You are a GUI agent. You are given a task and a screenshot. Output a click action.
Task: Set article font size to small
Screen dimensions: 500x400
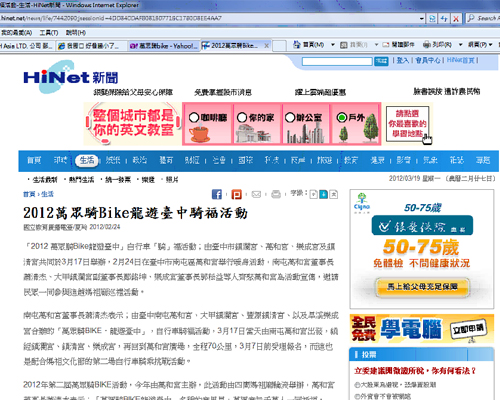(x=313, y=194)
